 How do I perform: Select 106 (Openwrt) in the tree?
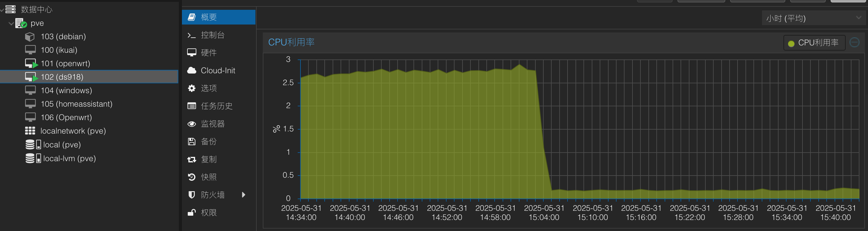66,117
